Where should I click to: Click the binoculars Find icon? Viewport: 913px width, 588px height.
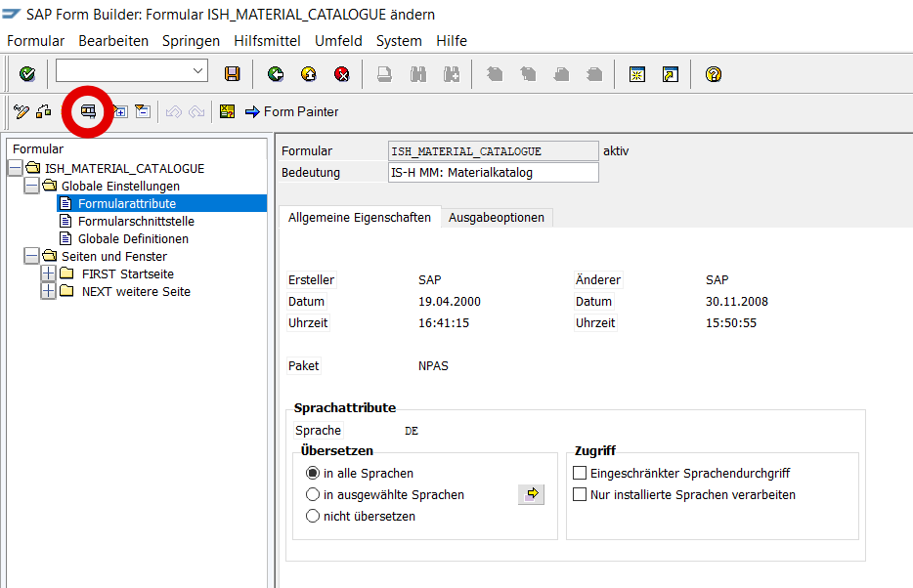[418, 74]
